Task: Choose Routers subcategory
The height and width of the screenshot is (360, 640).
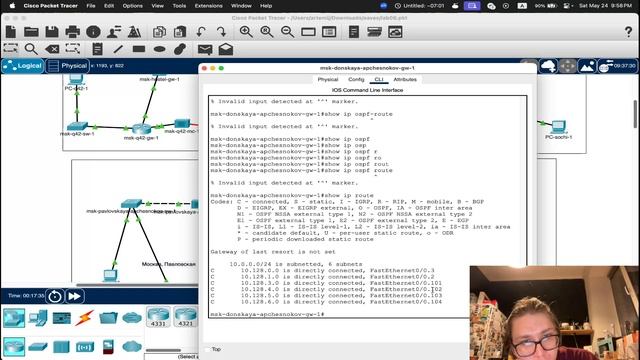Action: pos(14,347)
